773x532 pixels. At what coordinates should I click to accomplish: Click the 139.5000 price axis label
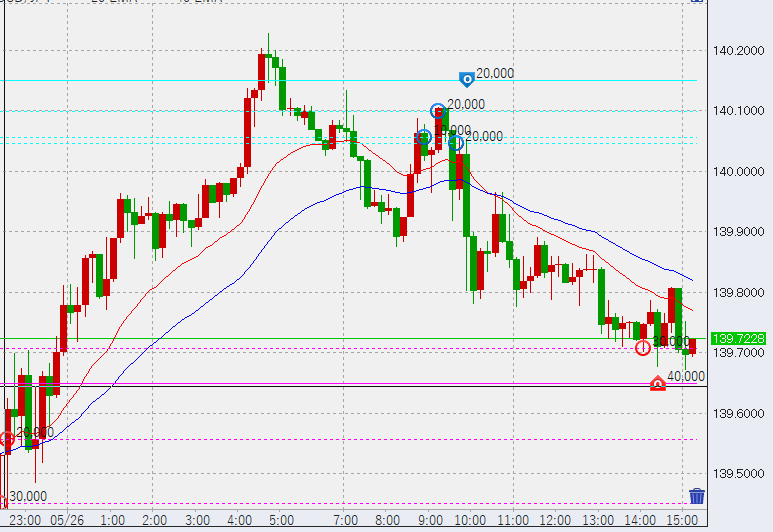[x=740, y=474]
